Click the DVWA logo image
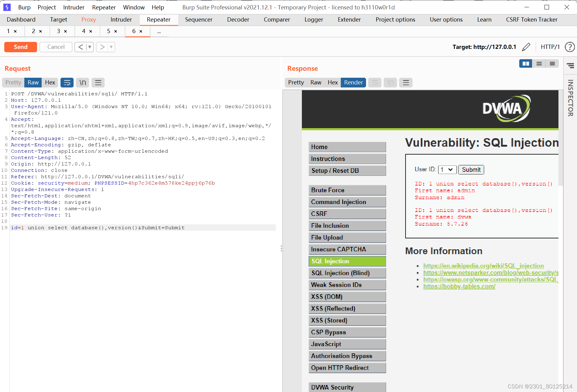 coord(506,108)
